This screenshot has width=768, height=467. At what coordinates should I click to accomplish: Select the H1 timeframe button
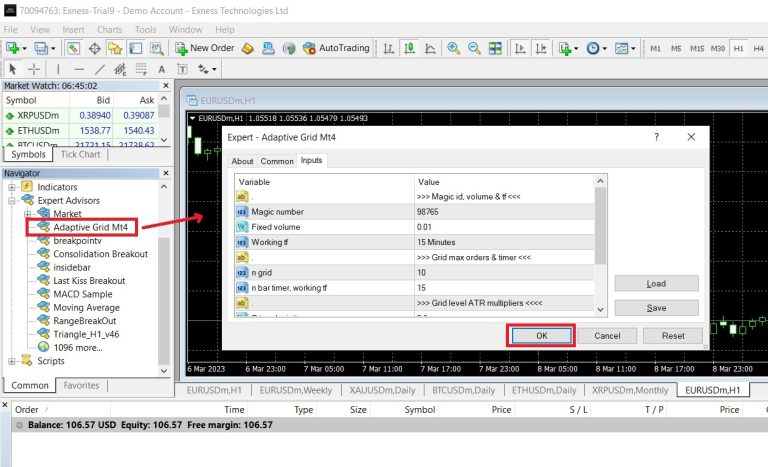(739, 48)
